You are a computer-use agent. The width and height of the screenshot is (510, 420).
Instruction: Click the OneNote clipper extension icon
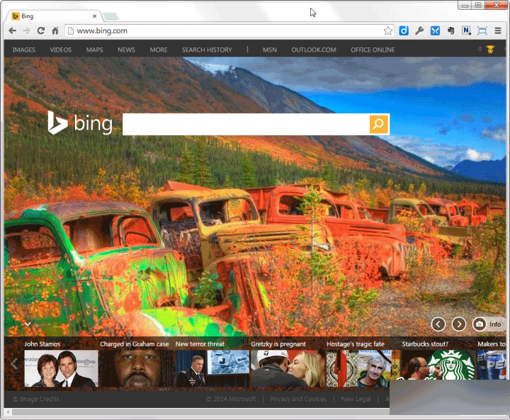tap(466, 30)
